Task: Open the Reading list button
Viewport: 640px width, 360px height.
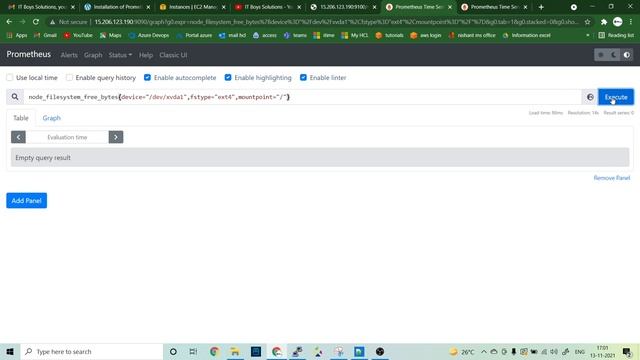Action: (x=616, y=35)
